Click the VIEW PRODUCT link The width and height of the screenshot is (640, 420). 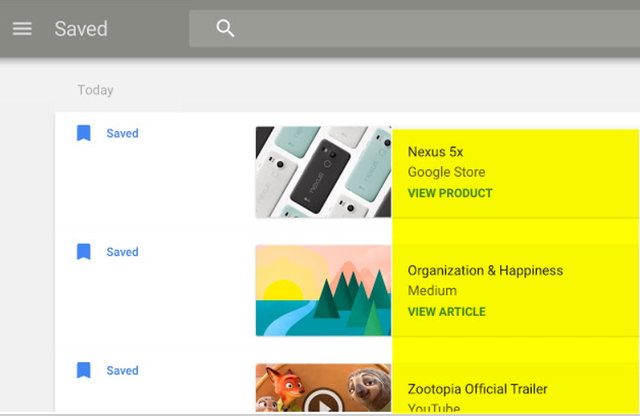point(450,193)
